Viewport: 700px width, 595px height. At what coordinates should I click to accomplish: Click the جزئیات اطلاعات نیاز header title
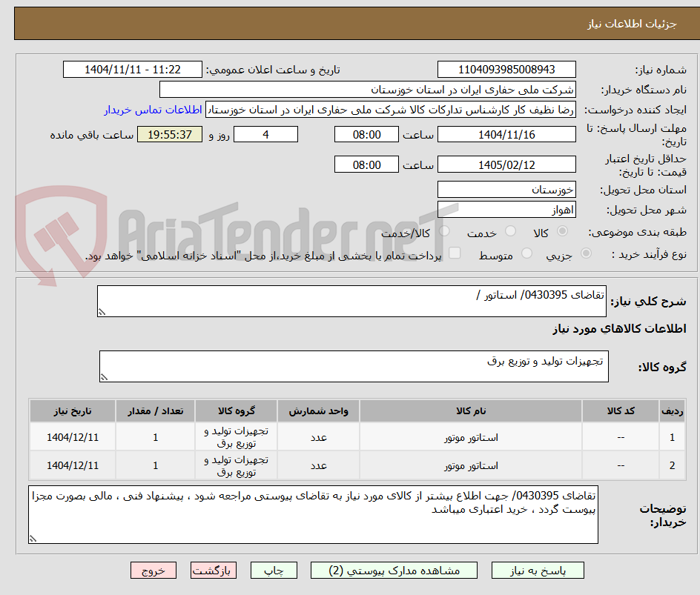[632, 24]
